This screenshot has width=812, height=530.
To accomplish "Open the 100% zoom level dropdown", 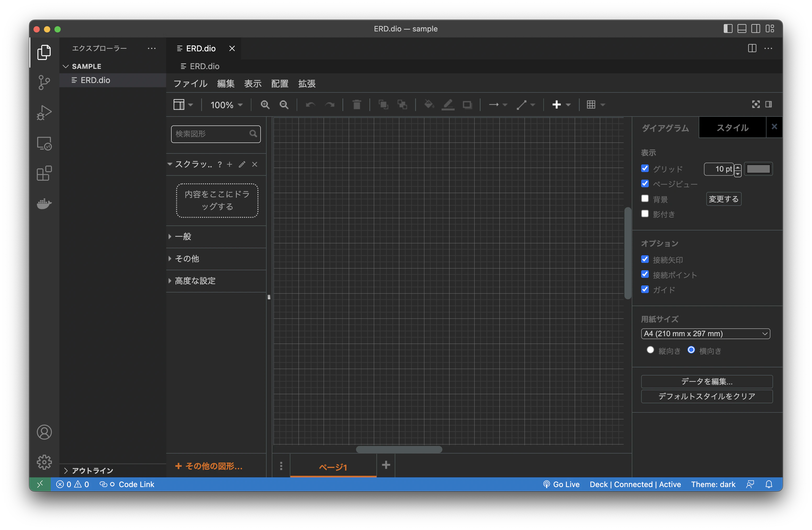I will (x=226, y=105).
